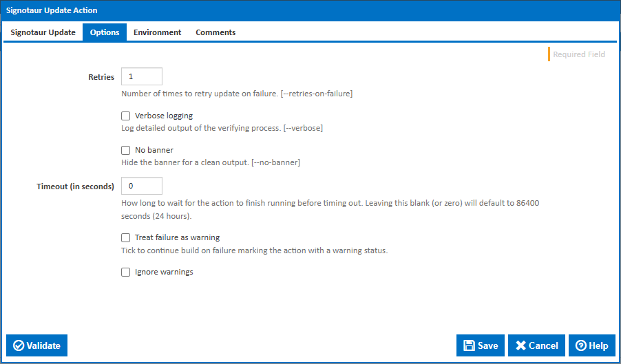Click the checkmark icon on Validate
The width and height of the screenshot is (621, 364).
(x=19, y=345)
